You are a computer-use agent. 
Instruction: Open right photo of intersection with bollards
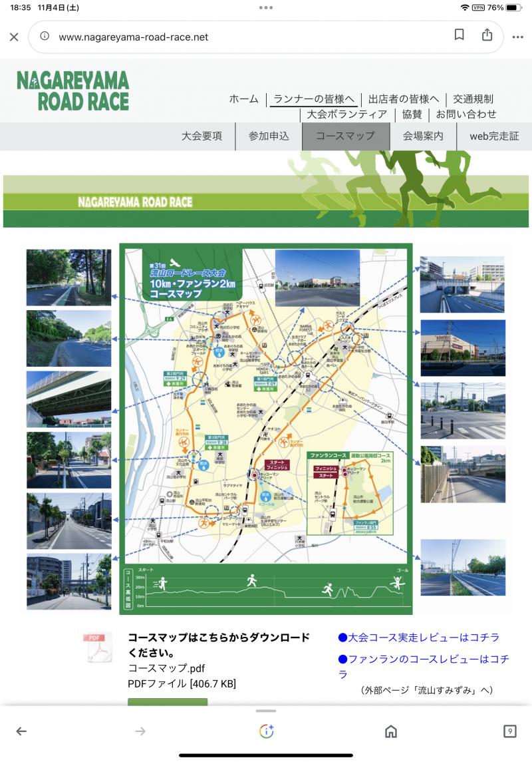(x=463, y=411)
